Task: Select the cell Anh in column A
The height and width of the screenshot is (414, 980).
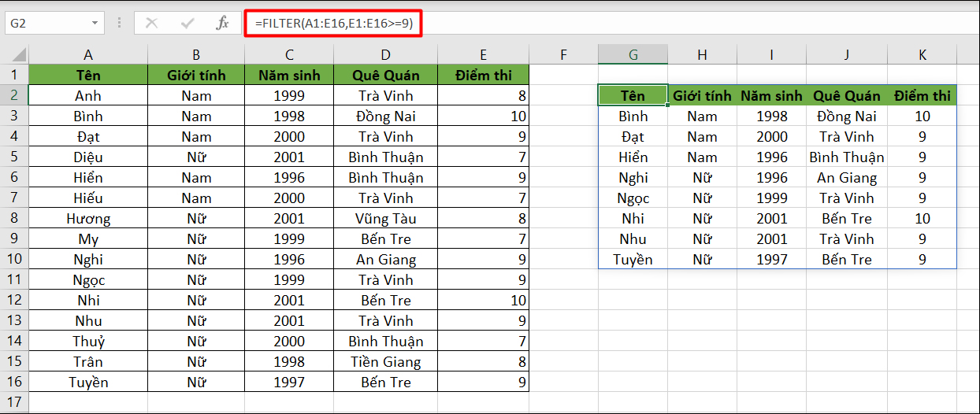Action: pyautogui.click(x=88, y=95)
